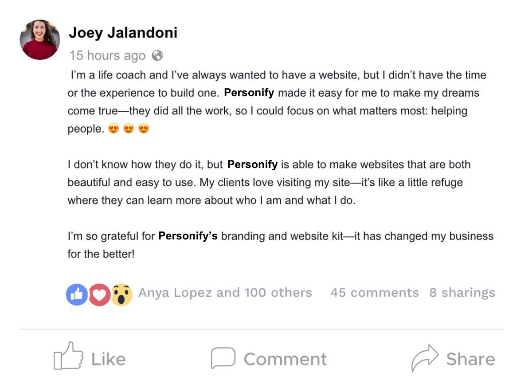Click the globe public-privacy icon next to timestamp
532x392 pixels.
tap(157, 55)
